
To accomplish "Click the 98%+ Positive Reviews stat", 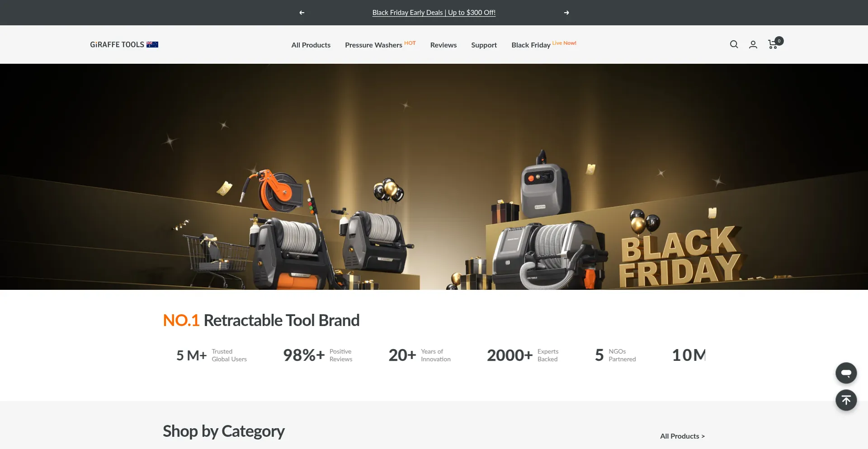I will click(x=318, y=355).
